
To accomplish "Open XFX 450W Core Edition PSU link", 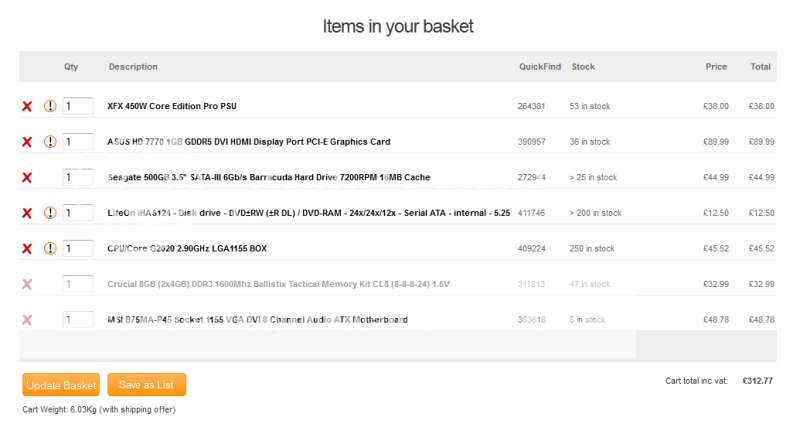I will pyautogui.click(x=172, y=106).
